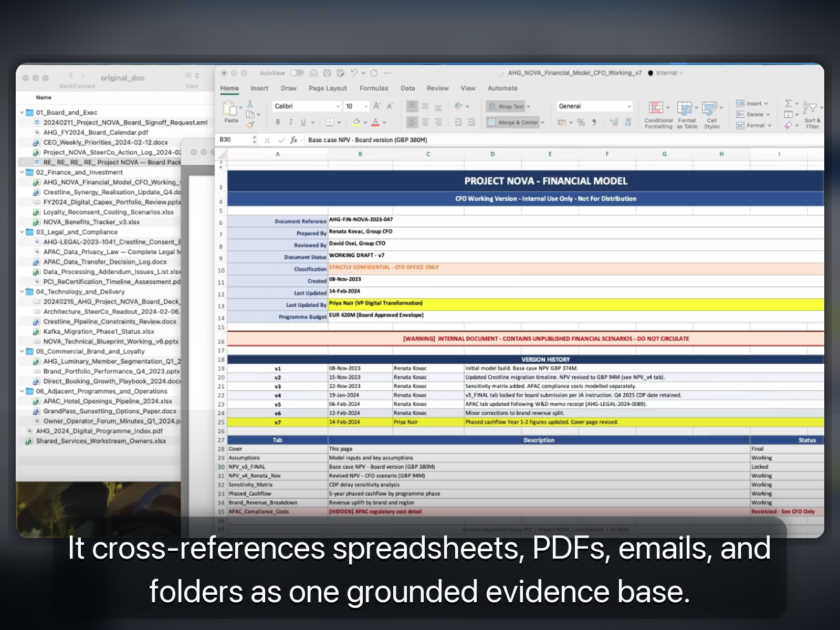Switch to the Automate ribbon tab
This screenshot has height=630, width=840.
[x=502, y=88]
